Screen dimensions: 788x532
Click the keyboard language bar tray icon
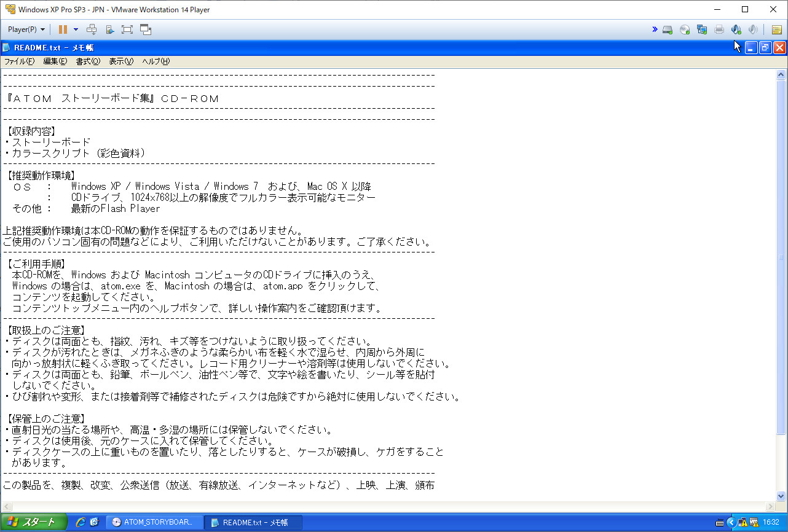[720, 523]
